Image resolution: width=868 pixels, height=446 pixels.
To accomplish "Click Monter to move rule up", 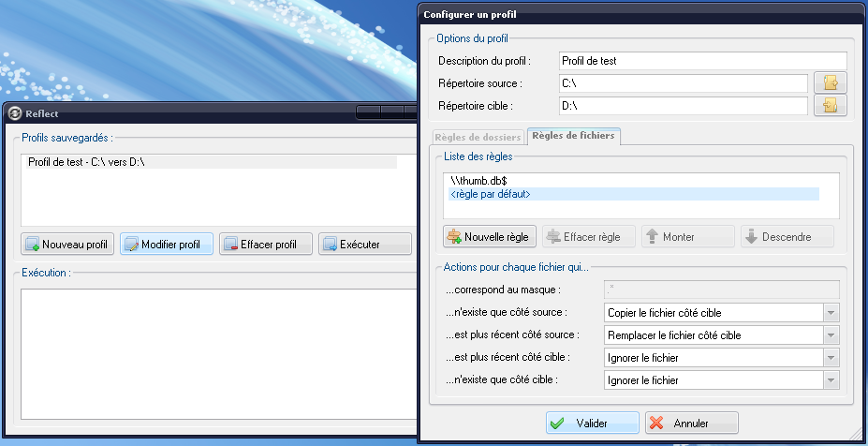I will [x=684, y=236].
